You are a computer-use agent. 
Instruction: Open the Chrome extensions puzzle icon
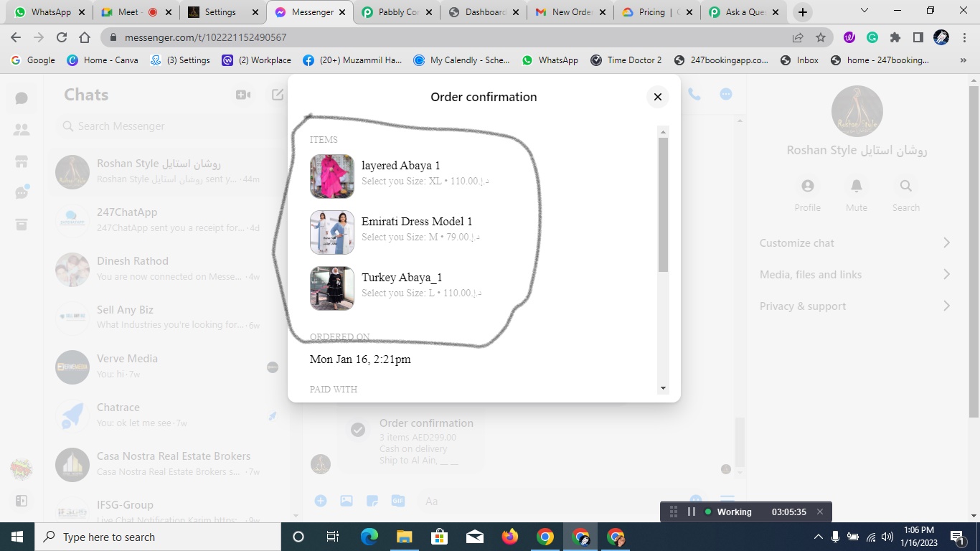coord(895,37)
